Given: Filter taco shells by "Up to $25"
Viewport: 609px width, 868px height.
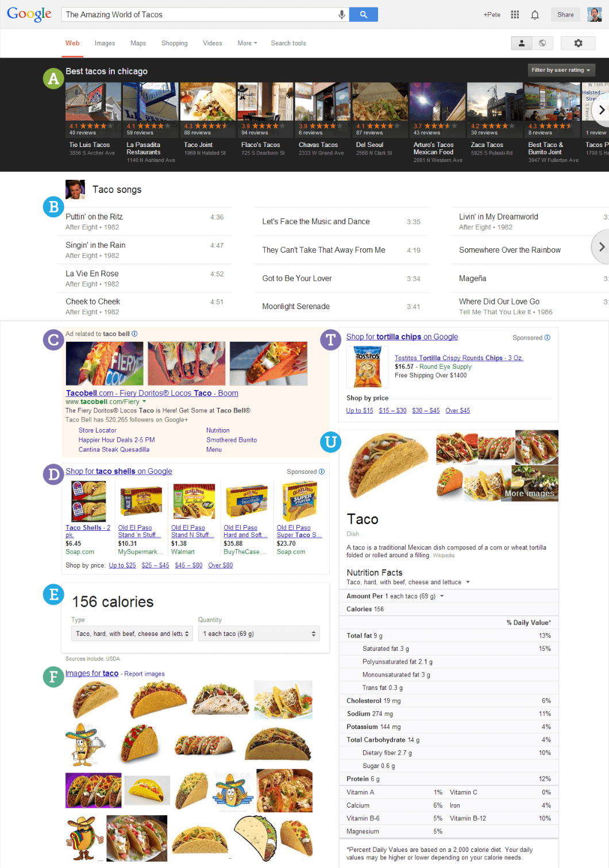Looking at the screenshot, I should pyautogui.click(x=122, y=565).
